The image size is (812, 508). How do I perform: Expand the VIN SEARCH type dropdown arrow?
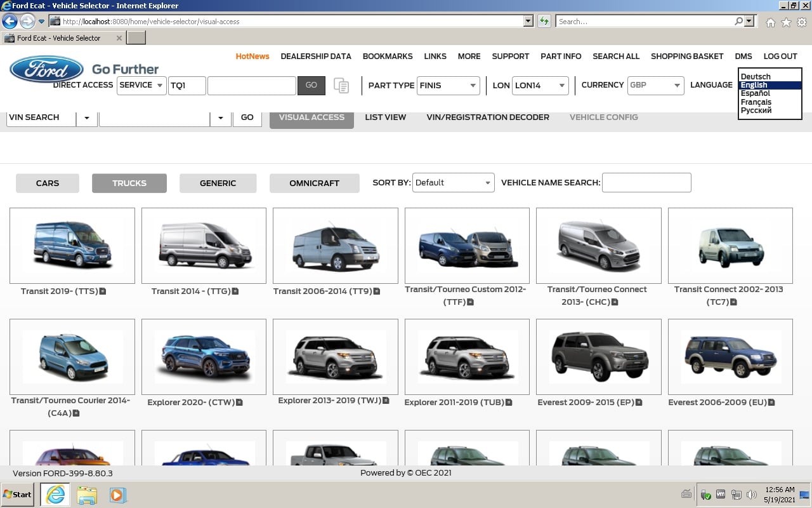pos(87,117)
